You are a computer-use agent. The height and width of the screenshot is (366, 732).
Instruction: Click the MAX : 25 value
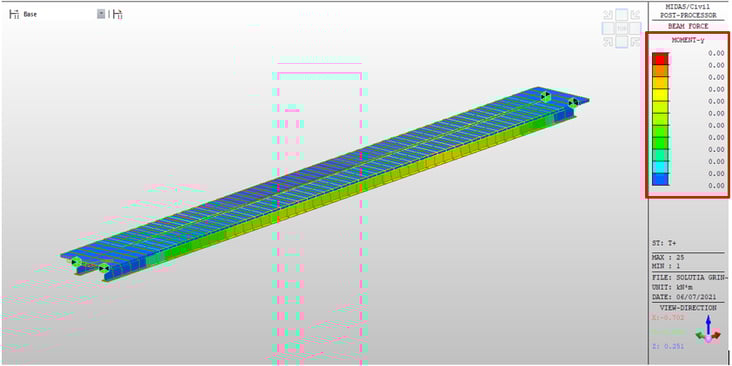click(668, 257)
